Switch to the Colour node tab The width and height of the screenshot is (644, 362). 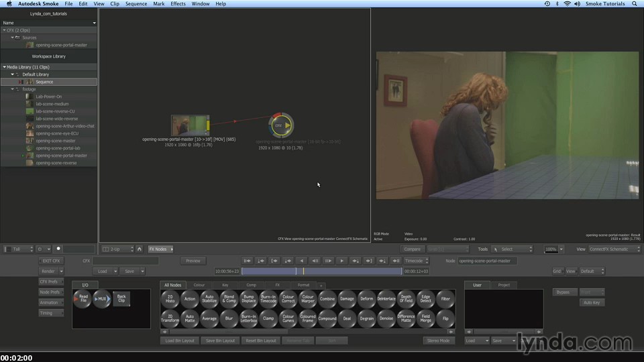pyautogui.click(x=199, y=285)
